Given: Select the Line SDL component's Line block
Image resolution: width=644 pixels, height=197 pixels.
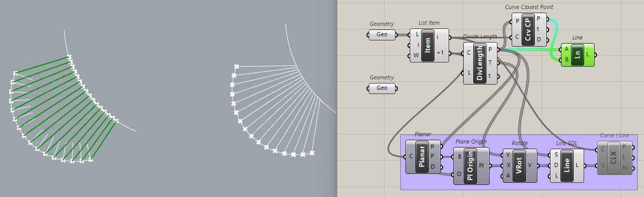Looking at the screenshot, I should pyautogui.click(x=566, y=165).
